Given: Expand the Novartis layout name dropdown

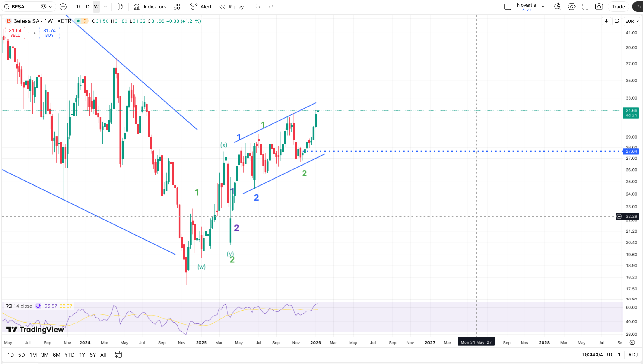Looking at the screenshot, I should (x=543, y=7).
